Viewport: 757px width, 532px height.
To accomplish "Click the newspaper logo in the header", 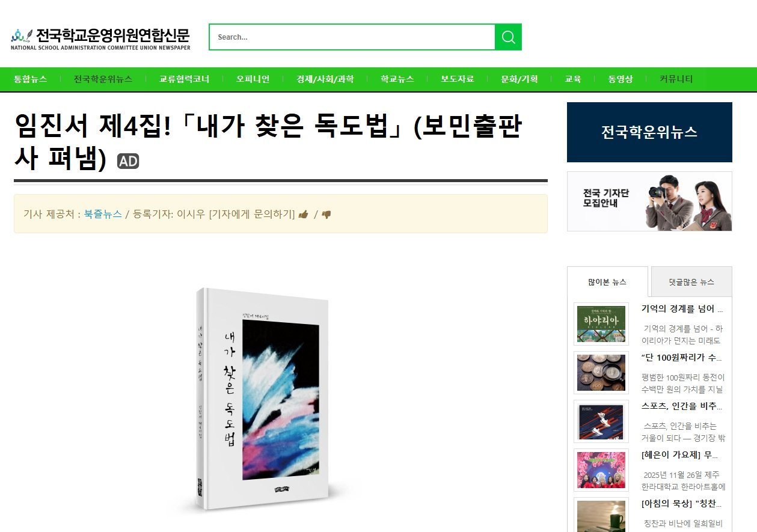I will coord(100,38).
